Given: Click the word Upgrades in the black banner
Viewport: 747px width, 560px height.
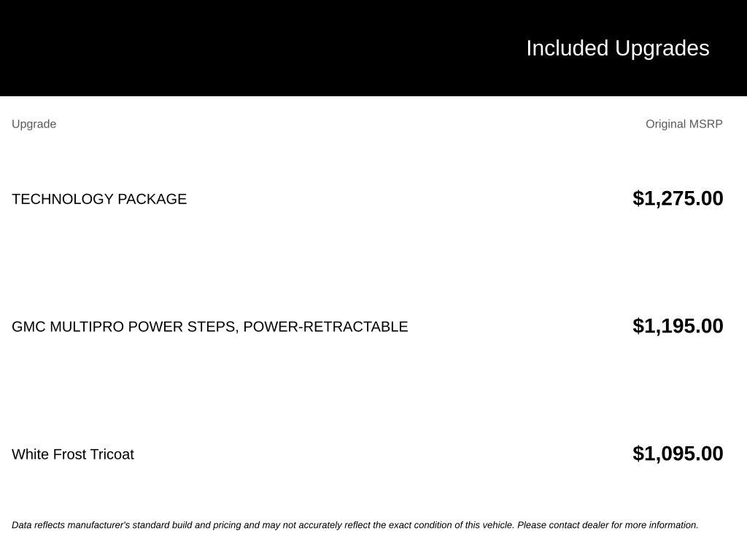Looking at the screenshot, I should (662, 49).
